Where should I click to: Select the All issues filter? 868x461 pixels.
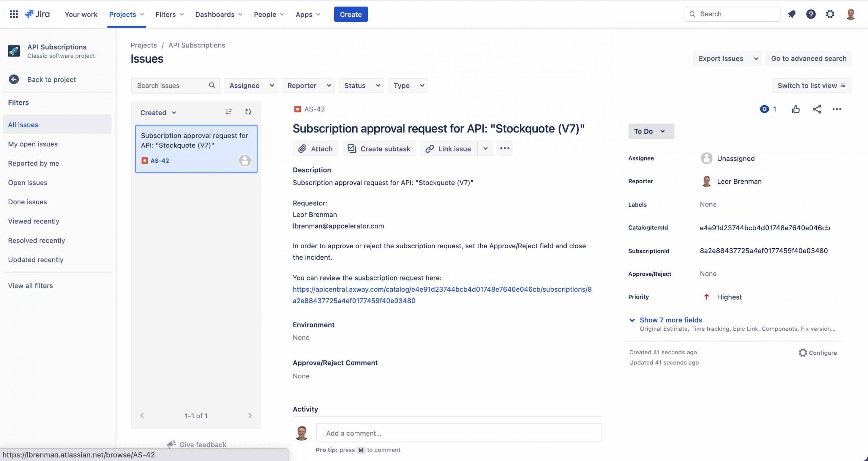[57, 124]
